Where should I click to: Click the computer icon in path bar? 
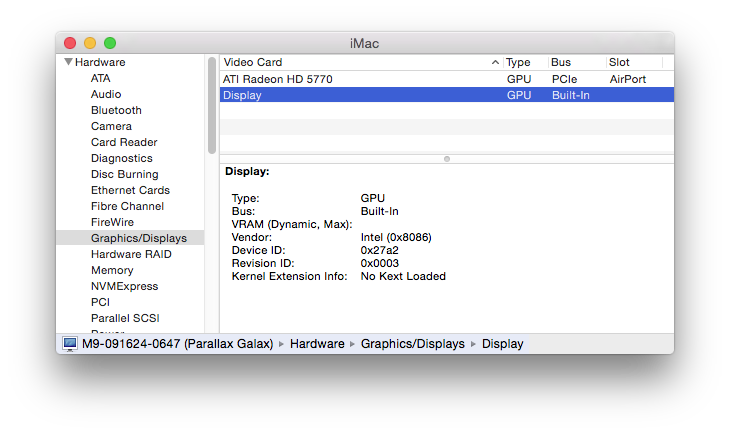[70, 344]
